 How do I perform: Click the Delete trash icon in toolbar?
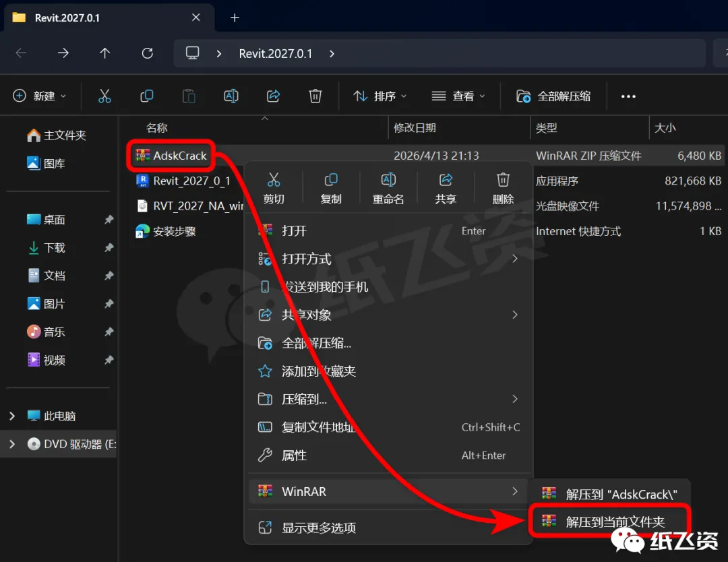(x=315, y=96)
